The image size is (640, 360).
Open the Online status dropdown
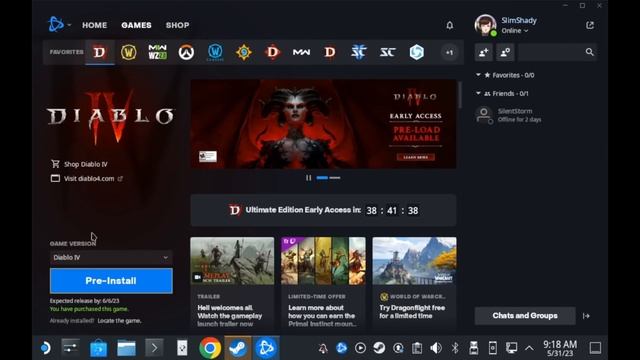[514, 31]
